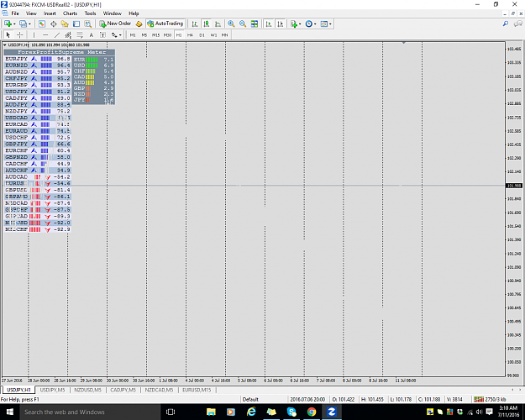
Task: Switch to H4 timeframe
Action: pyautogui.click(x=190, y=34)
